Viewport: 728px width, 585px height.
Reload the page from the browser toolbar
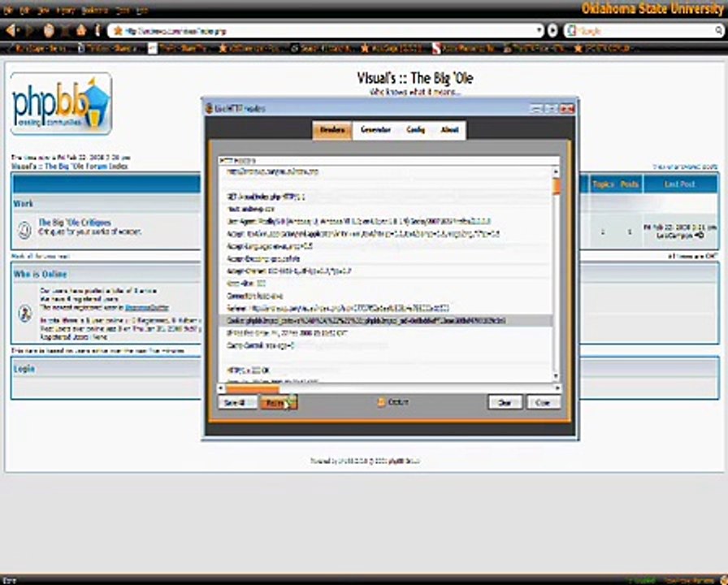click(48, 31)
